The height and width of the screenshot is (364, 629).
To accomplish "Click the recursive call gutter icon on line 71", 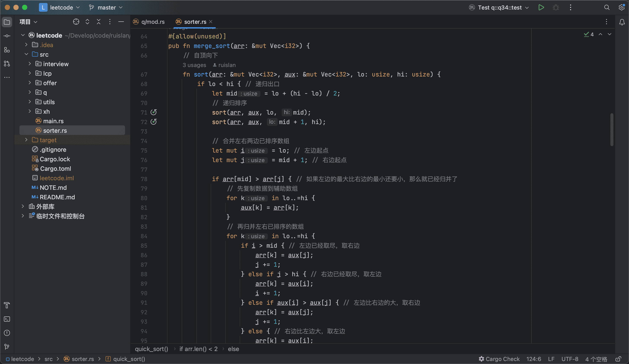I will tap(154, 112).
